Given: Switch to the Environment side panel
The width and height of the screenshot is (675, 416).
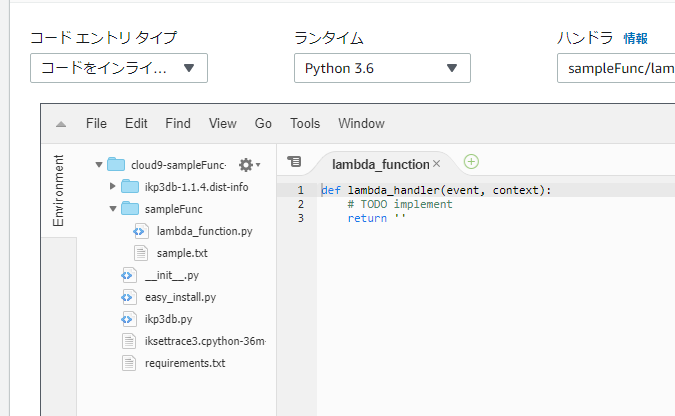Looking at the screenshot, I should click(58, 190).
